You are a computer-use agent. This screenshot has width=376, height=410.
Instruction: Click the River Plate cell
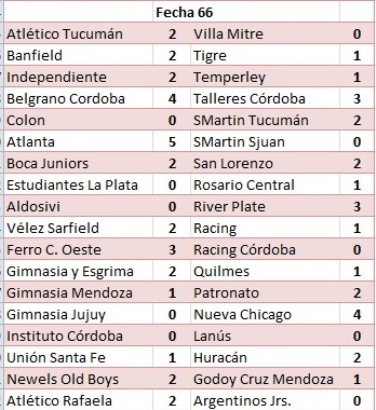pyautogui.click(x=265, y=206)
